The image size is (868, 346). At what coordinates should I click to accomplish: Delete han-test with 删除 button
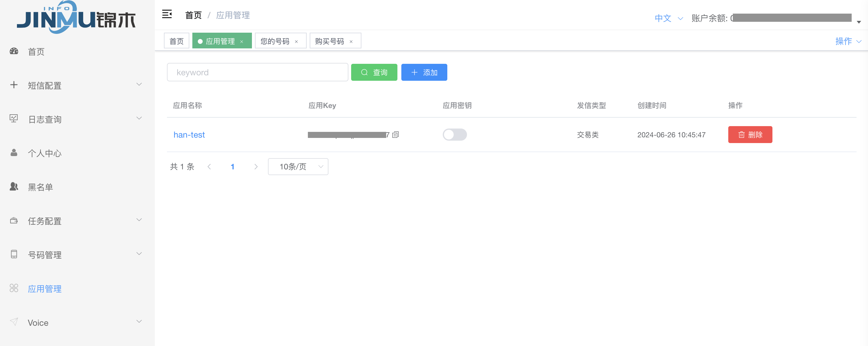[750, 134]
